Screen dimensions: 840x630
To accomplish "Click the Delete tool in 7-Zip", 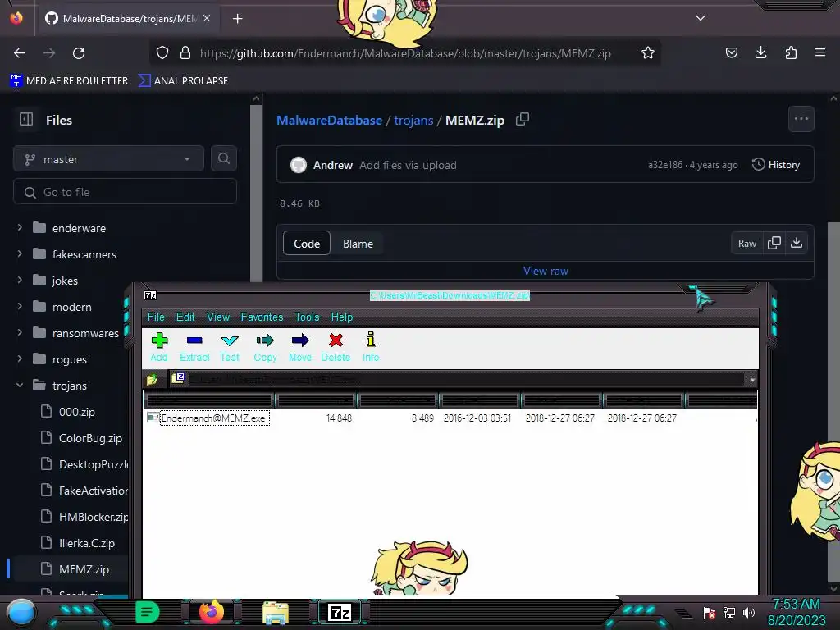I will (336, 347).
